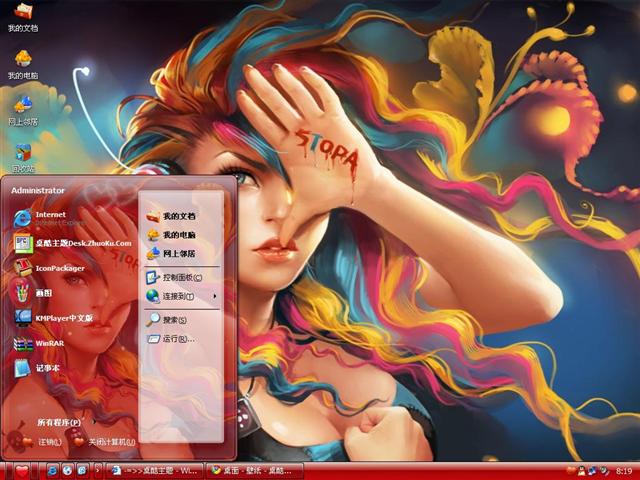Click third quick launch icon

(82, 471)
